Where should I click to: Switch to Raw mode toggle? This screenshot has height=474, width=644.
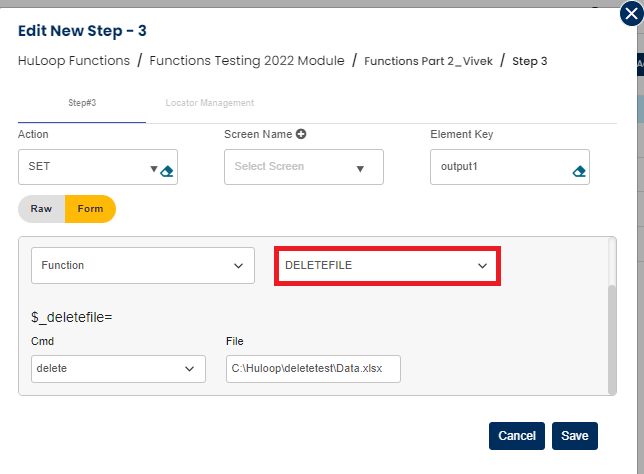tap(41, 209)
